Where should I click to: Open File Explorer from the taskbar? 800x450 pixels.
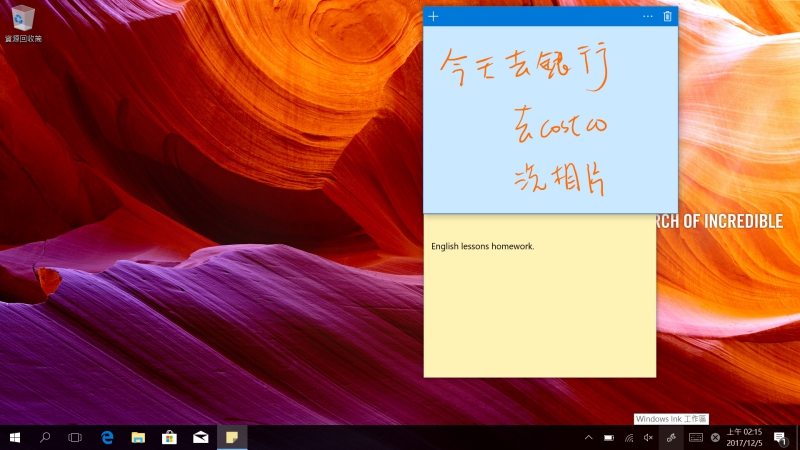[138, 438]
